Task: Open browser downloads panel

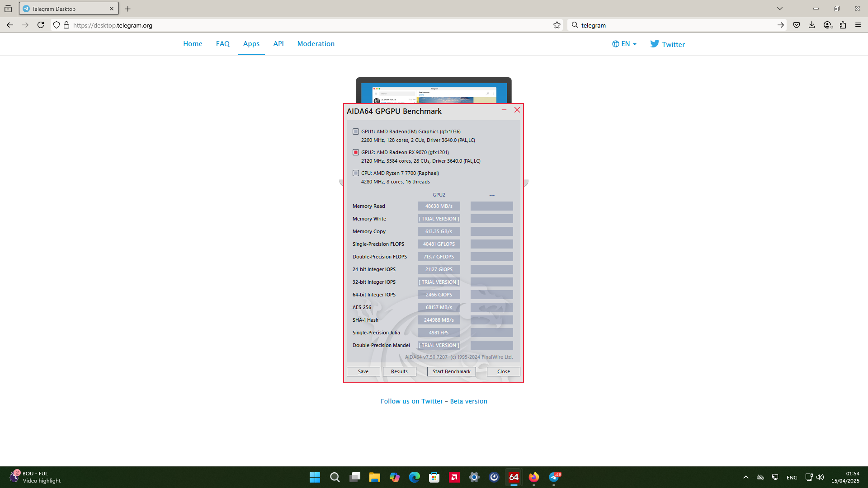Action: click(x=812, y=25)
